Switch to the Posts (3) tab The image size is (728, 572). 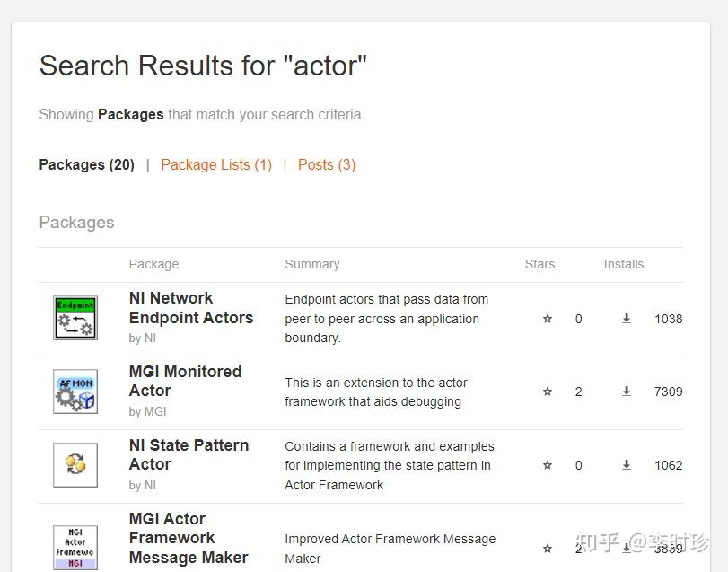(x=327, y=164)
